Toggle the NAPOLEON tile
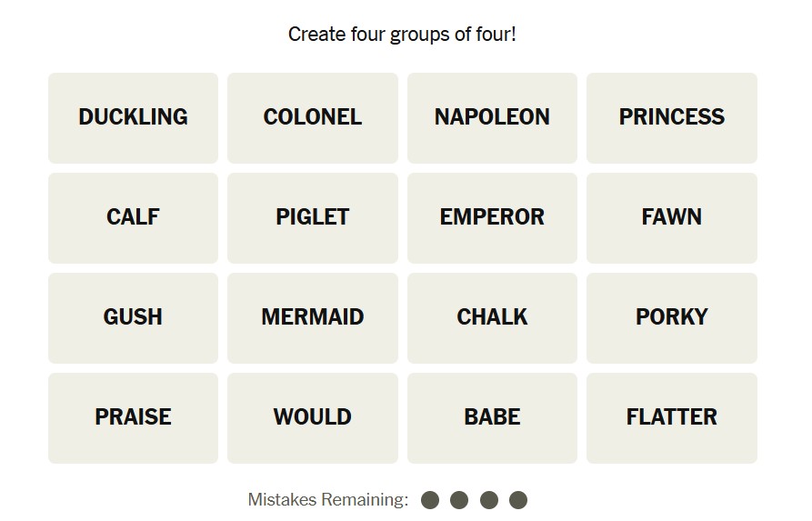Screen dimensions: 812x521 [x=492, y=117]
